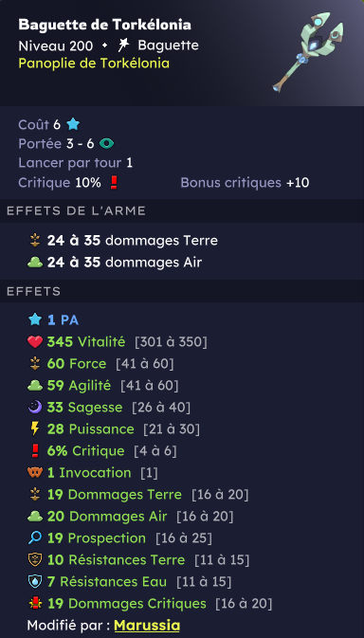The image size is (364, 638).
Task: Click the red exclamation icon beside Critique 10%
Action: pos(114,183)
